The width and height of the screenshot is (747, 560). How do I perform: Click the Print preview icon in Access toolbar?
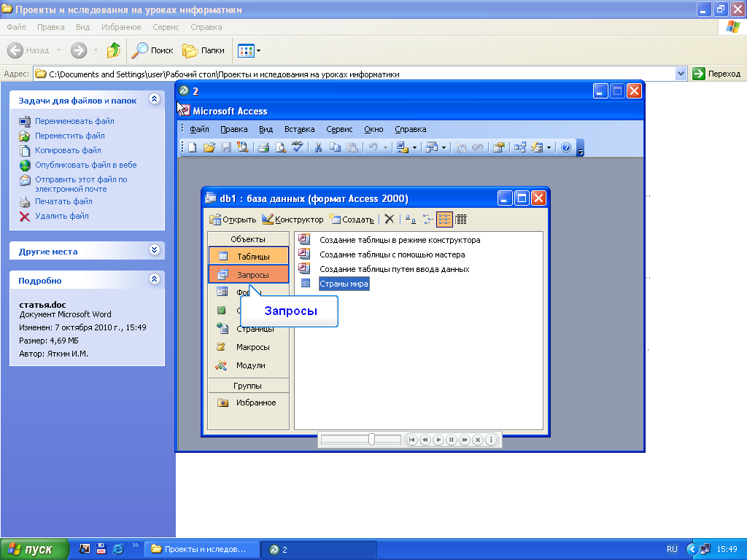(x=281, y=147)
